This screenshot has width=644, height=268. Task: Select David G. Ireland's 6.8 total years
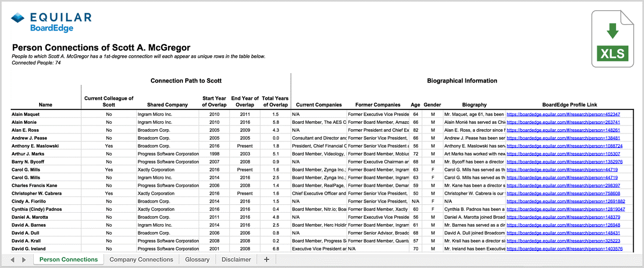pos(275,249)
